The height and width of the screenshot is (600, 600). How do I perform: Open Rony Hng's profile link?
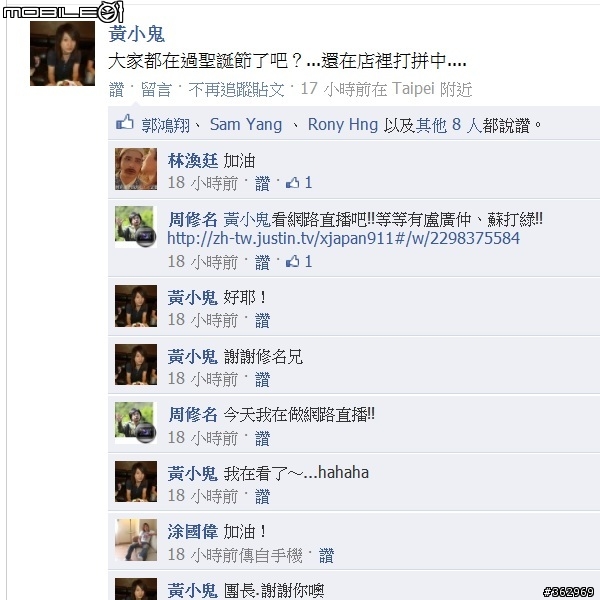click(343, 125)
